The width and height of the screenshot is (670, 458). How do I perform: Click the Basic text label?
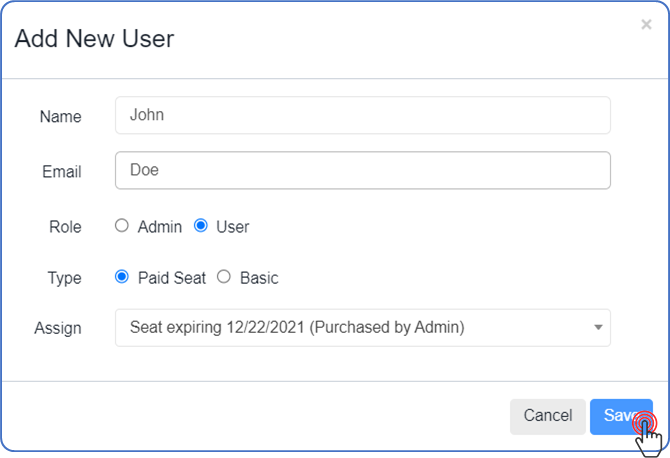(x=259, y=278)
